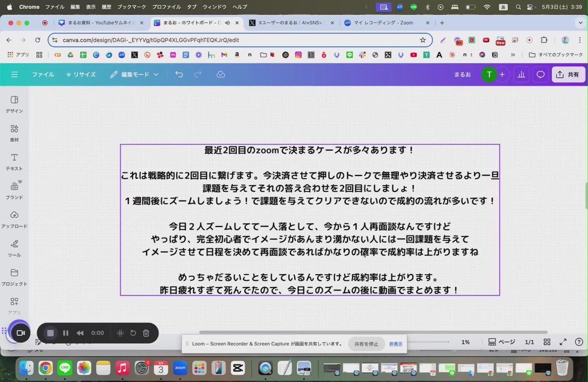Stop the Loom recording
Viewport: 588px width, 382px height.
click(x=50, y=333)
